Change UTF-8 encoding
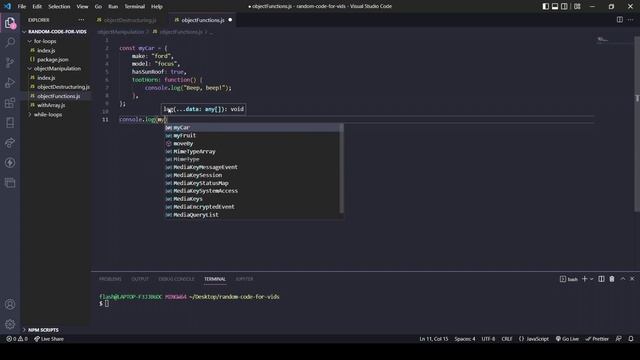640x360 pixels. tap(488, 339)
